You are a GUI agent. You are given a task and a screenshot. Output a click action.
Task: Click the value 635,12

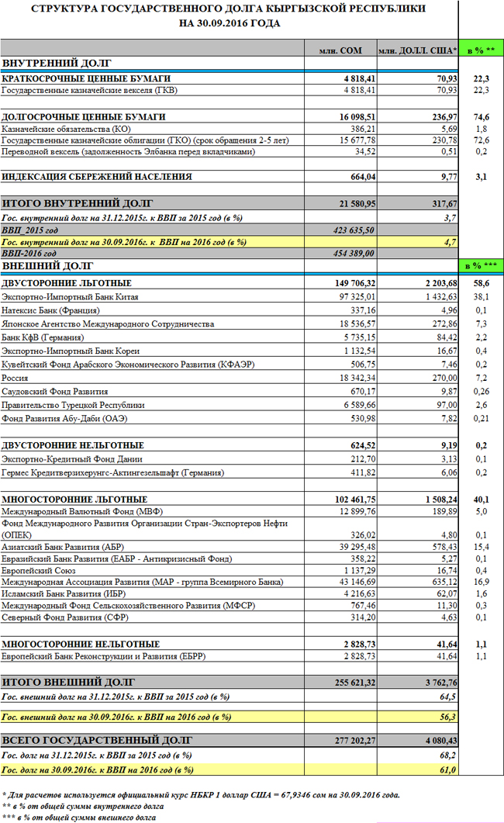[444, 582]
